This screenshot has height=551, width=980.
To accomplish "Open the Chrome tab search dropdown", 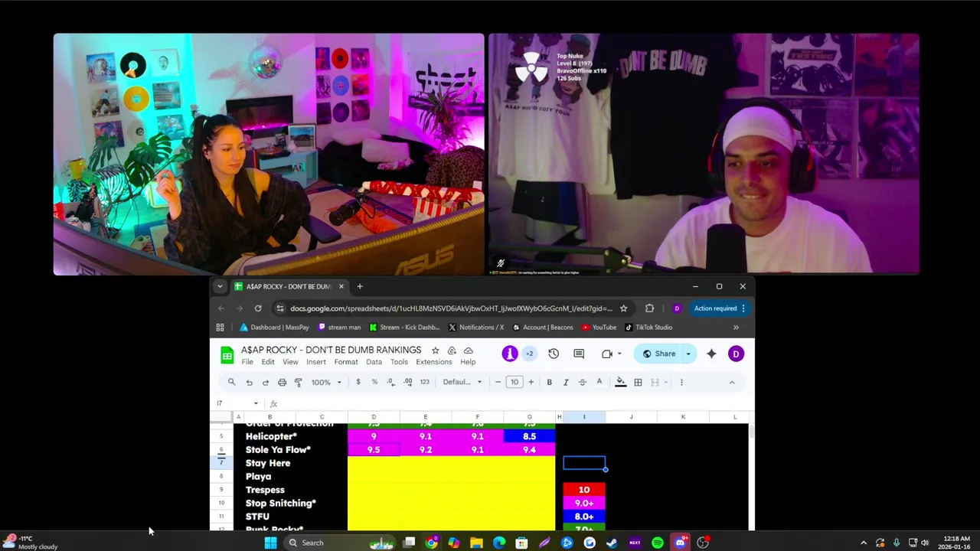I will (x=220, y=286).
